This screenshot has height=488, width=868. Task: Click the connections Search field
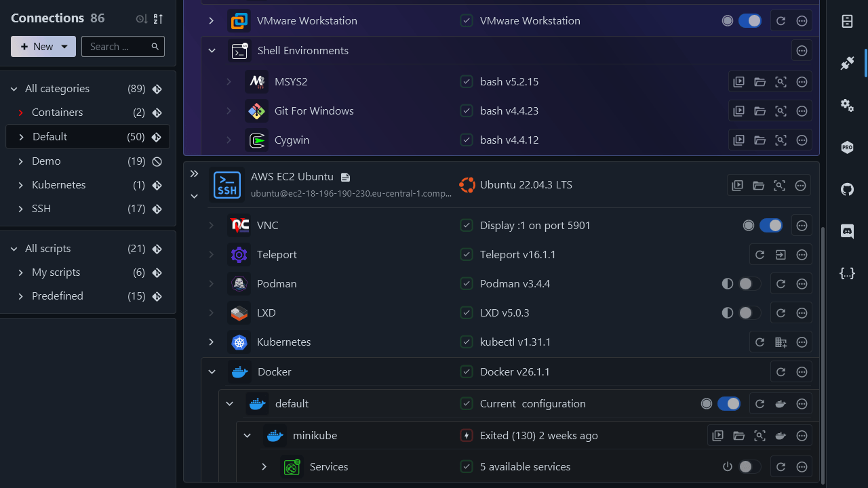coord(117,47)
